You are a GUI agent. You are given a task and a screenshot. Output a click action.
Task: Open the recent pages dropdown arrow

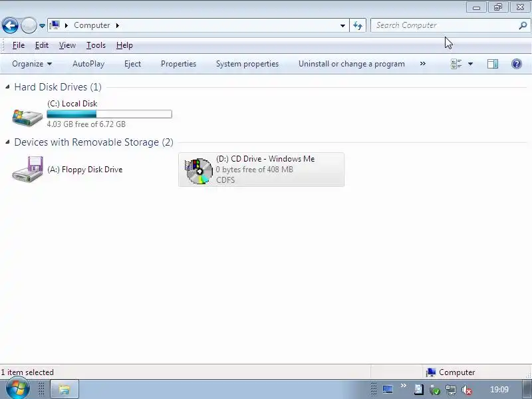42,25
